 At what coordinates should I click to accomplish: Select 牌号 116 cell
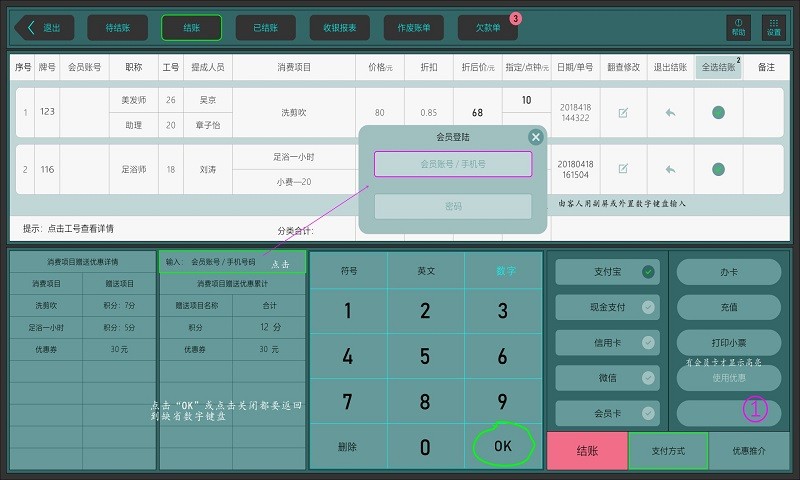click(47, 169)
